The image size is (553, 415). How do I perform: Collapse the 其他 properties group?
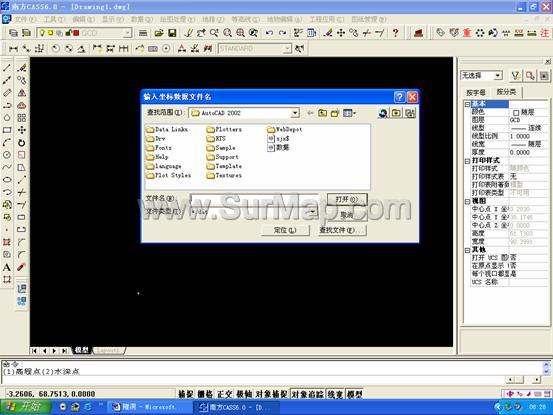click(x=467, y=250)
